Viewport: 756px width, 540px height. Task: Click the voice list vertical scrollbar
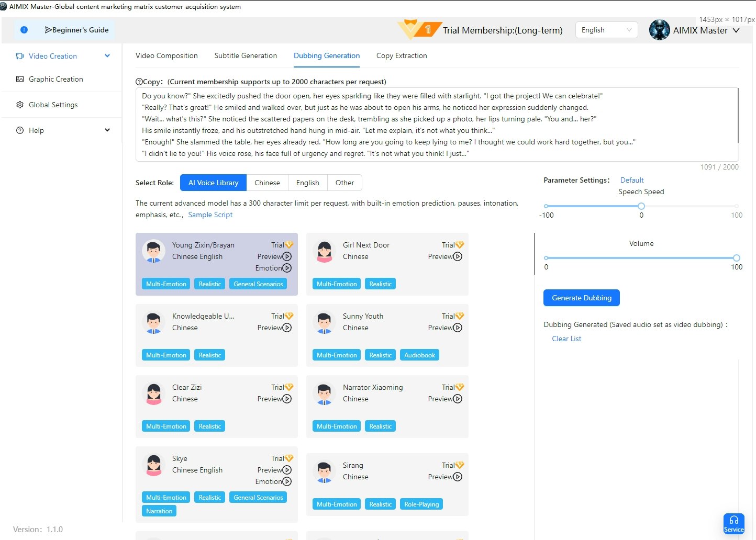[x=535, y=254]
